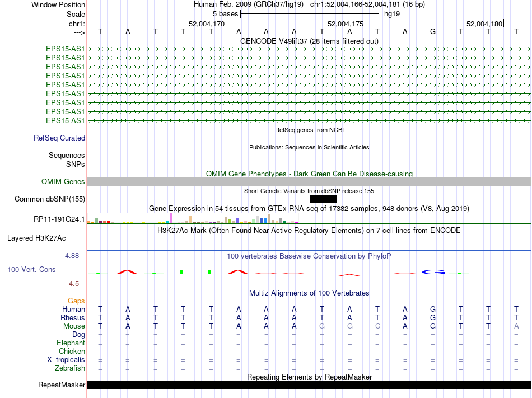Click the 4.88 PhyloP upper limit value
This screenshot has height=398, width=532.
[x=72, y=256]
